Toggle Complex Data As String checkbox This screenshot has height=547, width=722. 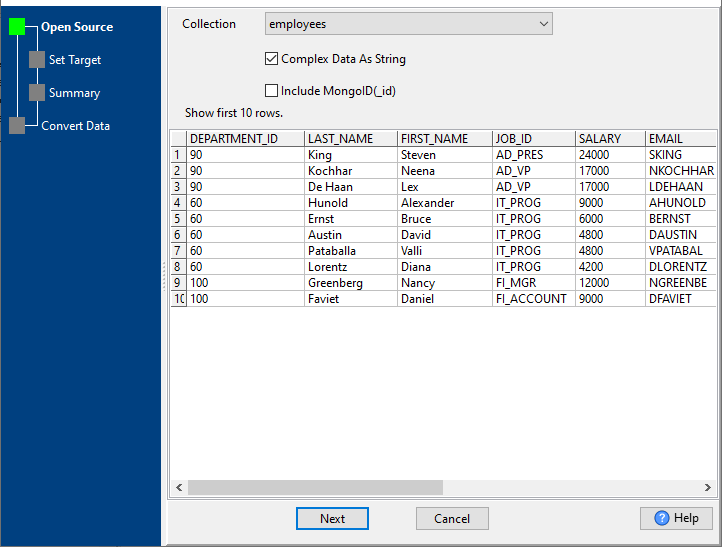coord(272,59)
